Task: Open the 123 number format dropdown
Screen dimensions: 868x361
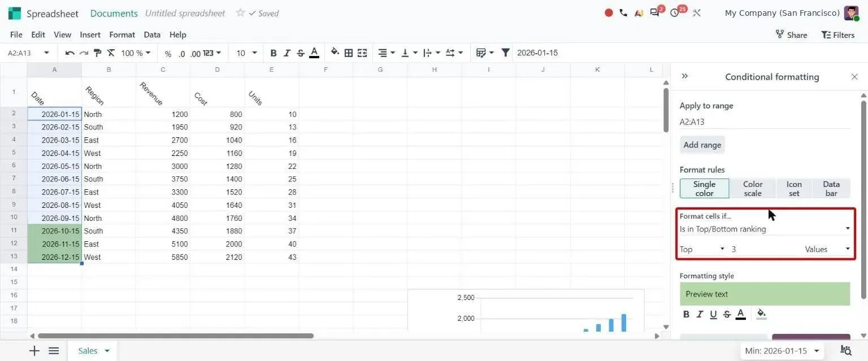Action: point(212,53)
